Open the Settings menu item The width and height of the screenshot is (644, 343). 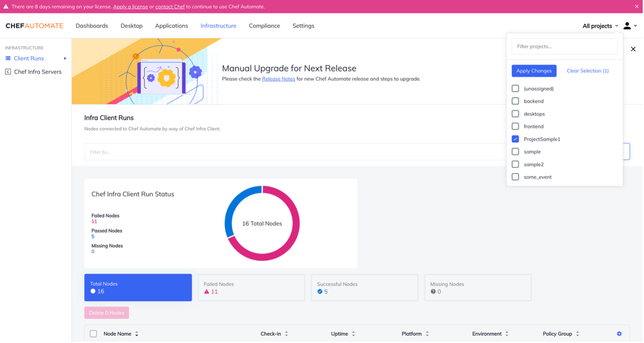tap(303, 25)
